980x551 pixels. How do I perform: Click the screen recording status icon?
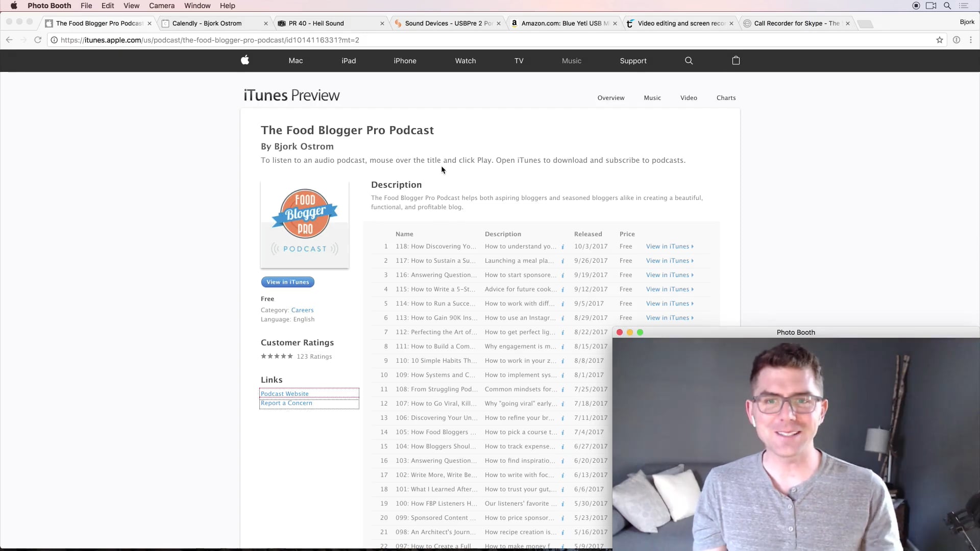[x=916, y=6]
